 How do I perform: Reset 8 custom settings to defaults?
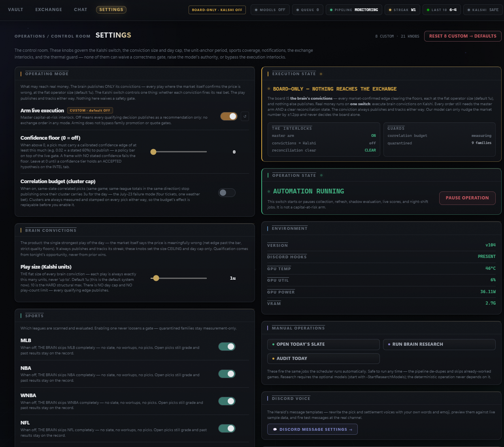coord(462,36)
